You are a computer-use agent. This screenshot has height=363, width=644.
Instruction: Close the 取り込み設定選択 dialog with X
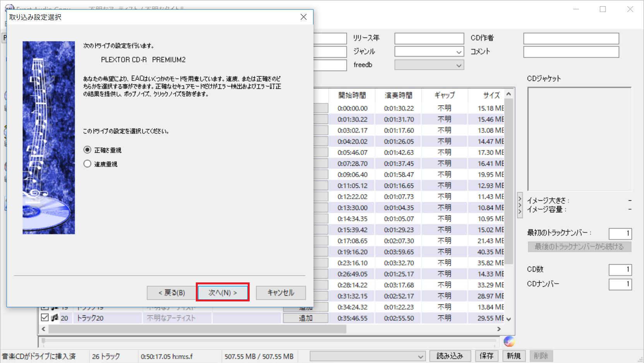tap(303, 17)
